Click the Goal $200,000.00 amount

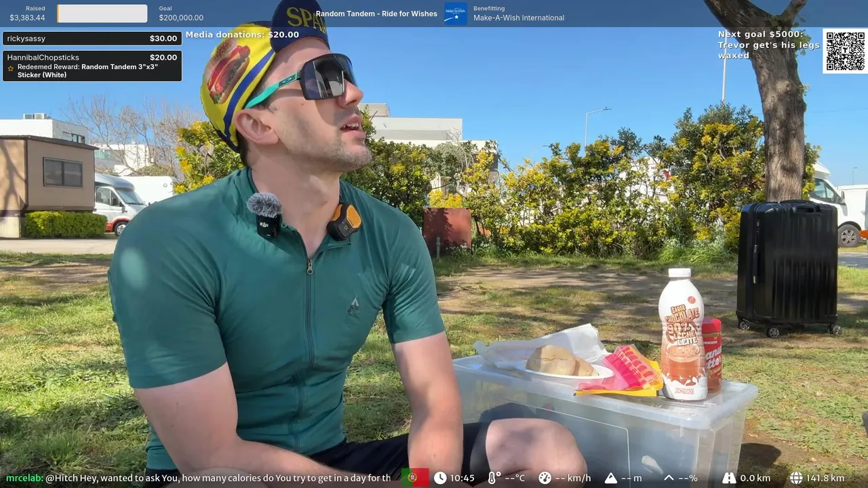click(x=181, y=18)
